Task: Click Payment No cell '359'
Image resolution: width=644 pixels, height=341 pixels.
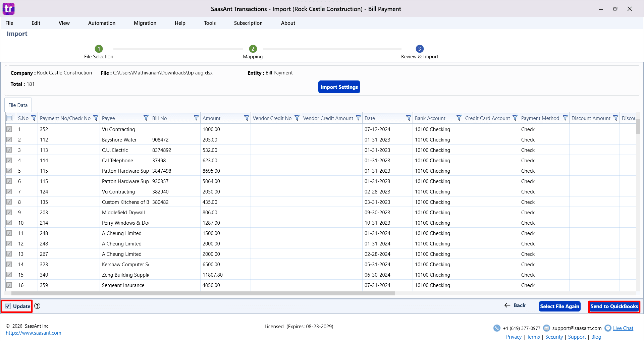Action: 69,285
